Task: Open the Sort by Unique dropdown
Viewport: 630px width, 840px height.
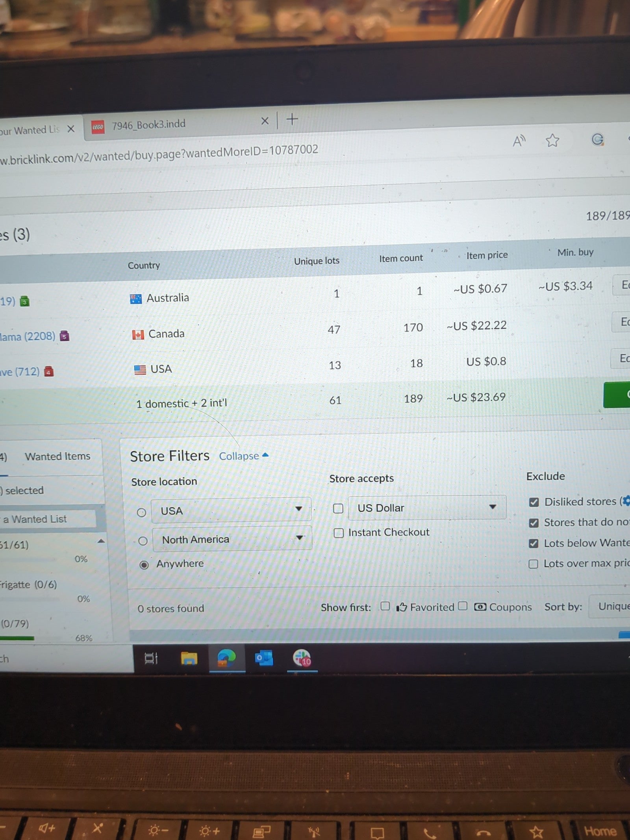Action: [x=610, y=606]
